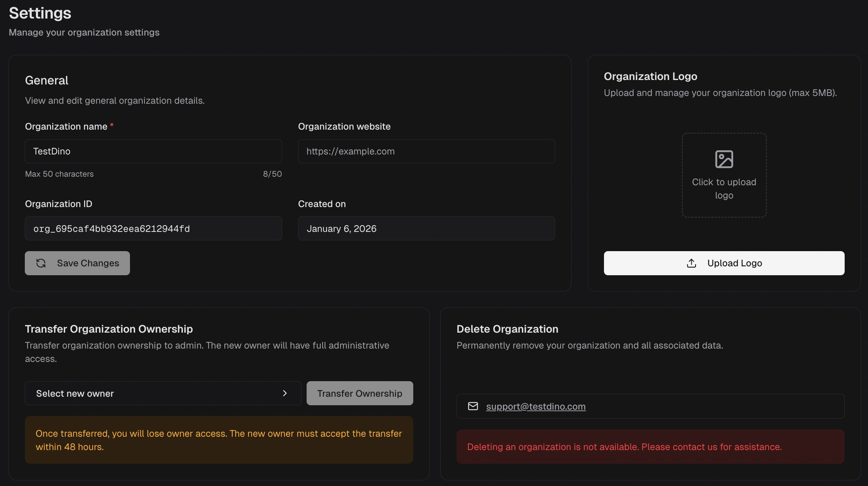The width and height of the screenshot is (868, 486).
Task: Click the red delete organization warning banner
Action: pyautogui.click(x=650, y=447)
